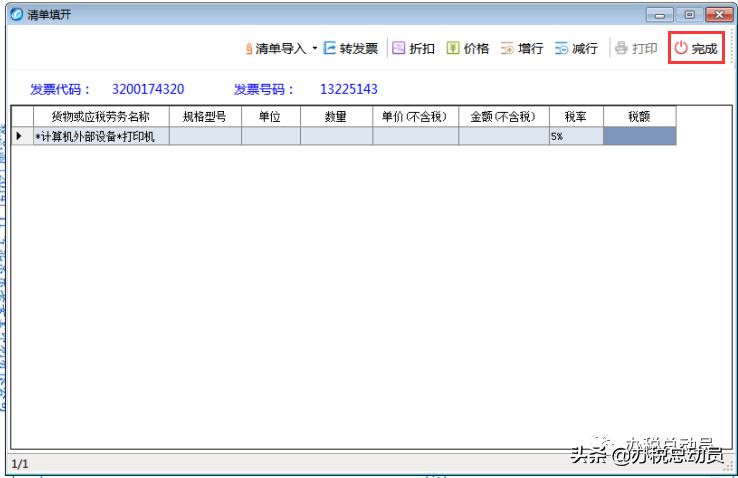Click the 价格 price icon
The width and height of the screenshot is (738, 478).
pyautogui.click(x=453, y=48)
